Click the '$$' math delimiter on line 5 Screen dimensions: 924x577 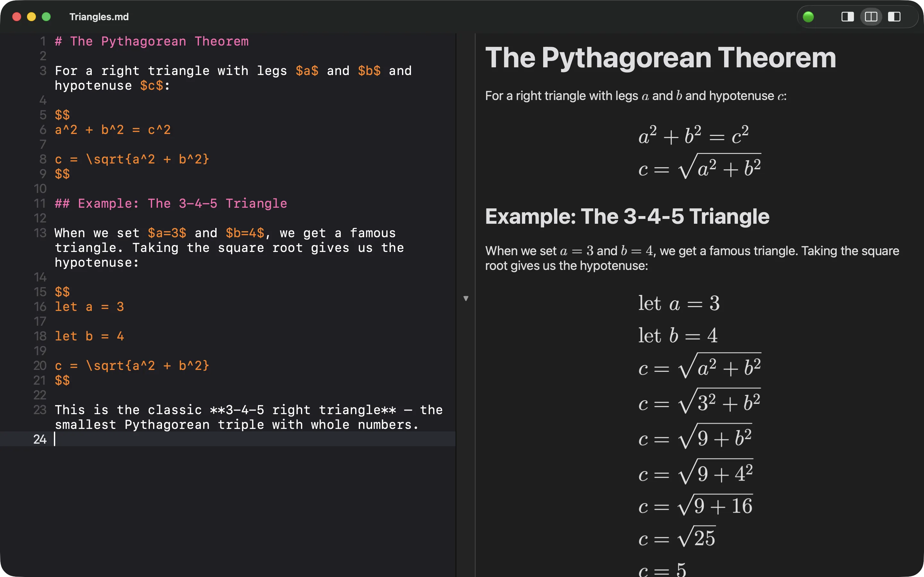(x=62, y=115)
